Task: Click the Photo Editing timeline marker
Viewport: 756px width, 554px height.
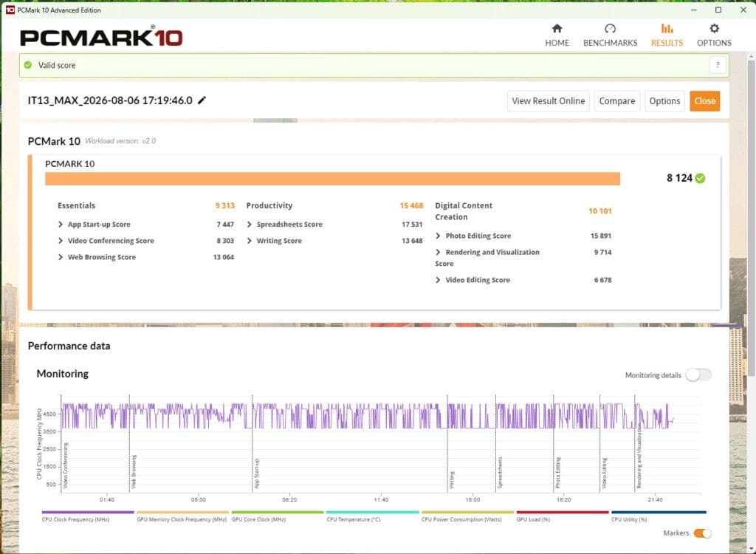Action: [x=558, y=473]
